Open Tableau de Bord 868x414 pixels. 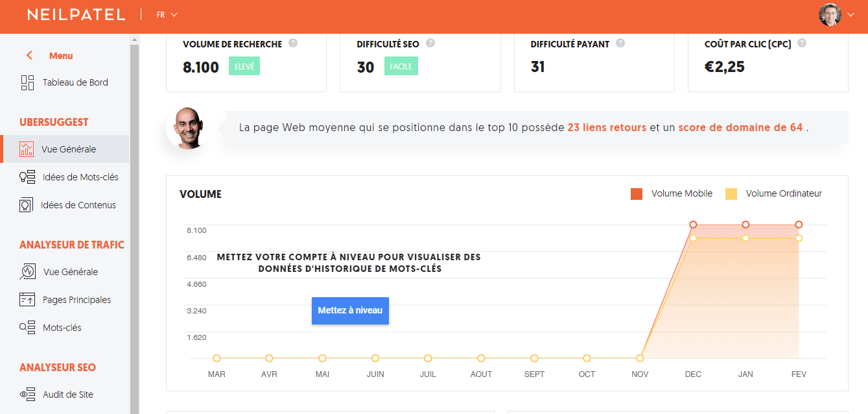click(x=75, y=82)
